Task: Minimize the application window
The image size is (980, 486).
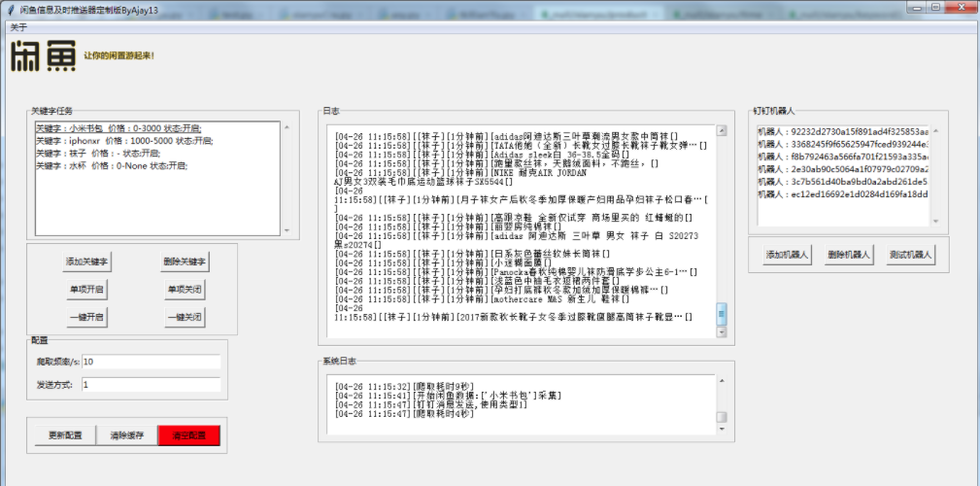Action: 917,8
